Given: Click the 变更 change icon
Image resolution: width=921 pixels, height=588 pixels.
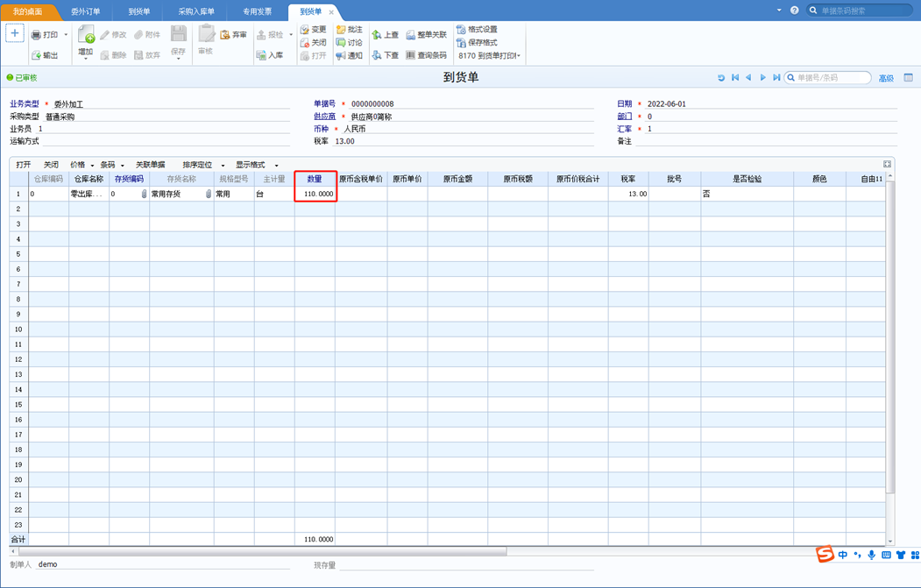Looking at the screenshot, I should [304, 30].
